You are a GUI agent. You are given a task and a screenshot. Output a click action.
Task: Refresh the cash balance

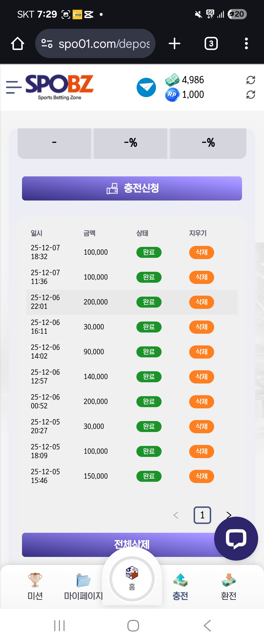click(x=251, y=80)
